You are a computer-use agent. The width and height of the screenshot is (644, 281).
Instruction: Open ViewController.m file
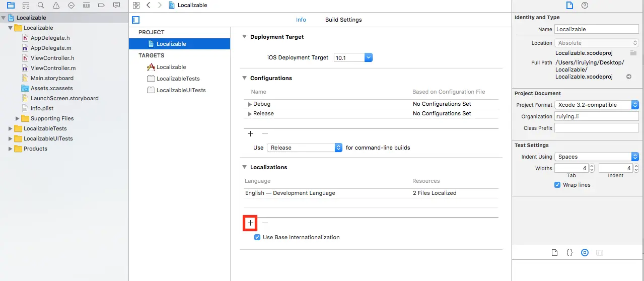tap(53, 68)
